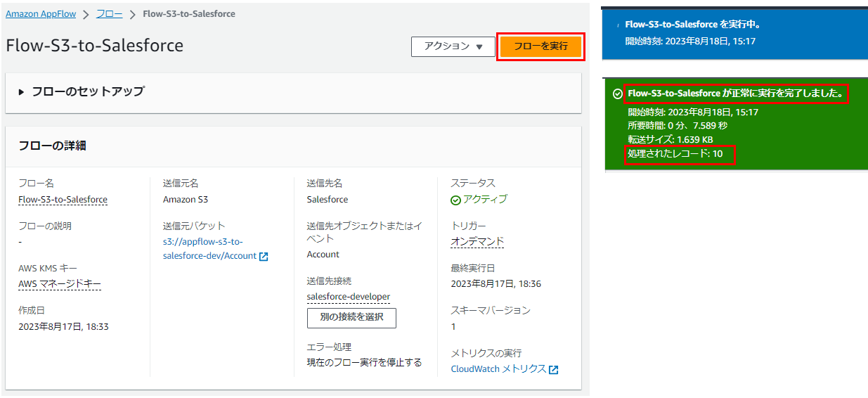
Task: Open CloudWatch メトリクス link
Action: (498, 368)
